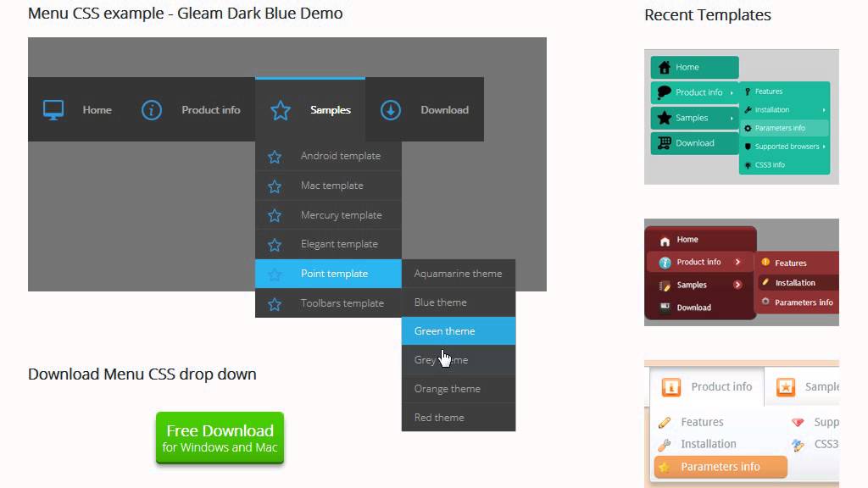Click star icon next to Mac template

tap(275, 186)
